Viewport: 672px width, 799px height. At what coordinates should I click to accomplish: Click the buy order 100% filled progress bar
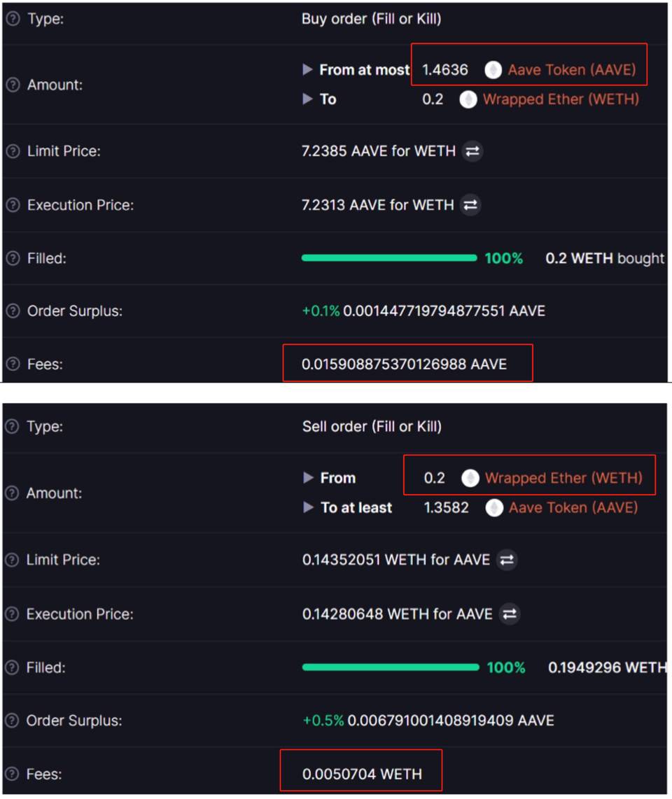[x=388, y=258]
